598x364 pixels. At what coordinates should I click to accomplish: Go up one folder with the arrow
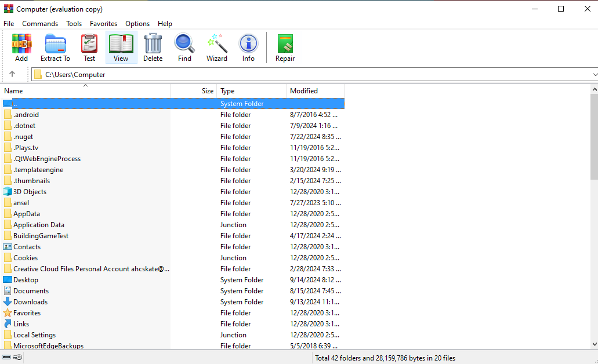click(x=12, y=74)
